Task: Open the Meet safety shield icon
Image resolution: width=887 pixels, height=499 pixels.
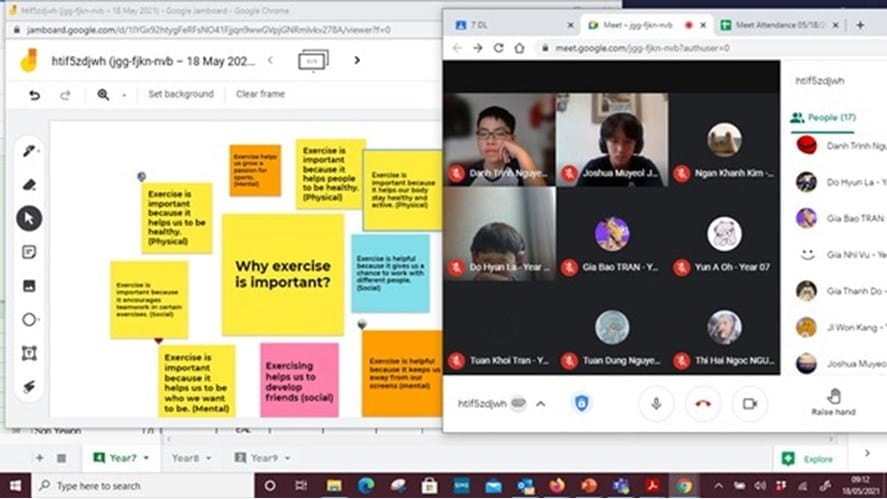Action: pos(581,403)
